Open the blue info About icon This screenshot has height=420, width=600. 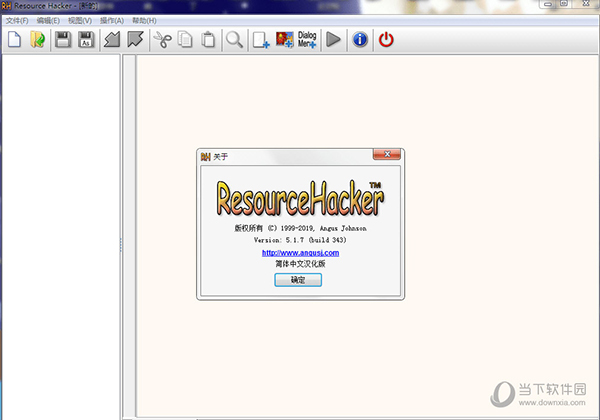coord(360,39)
